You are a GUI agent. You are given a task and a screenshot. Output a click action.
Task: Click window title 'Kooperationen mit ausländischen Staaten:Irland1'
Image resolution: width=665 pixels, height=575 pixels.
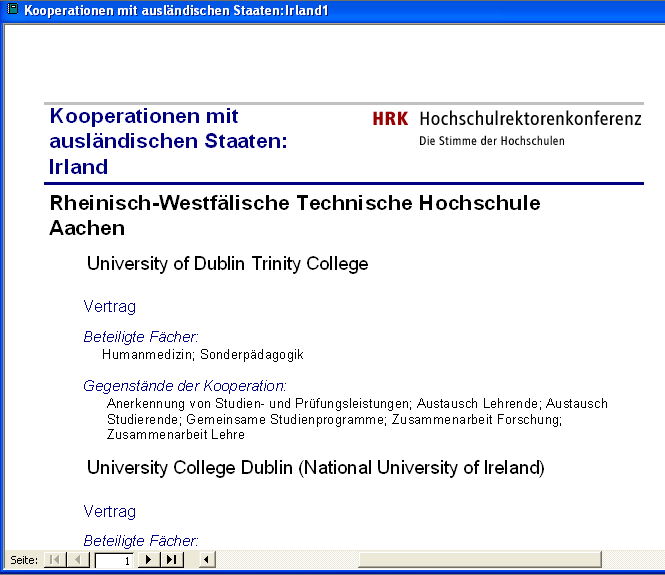(176, 10)
